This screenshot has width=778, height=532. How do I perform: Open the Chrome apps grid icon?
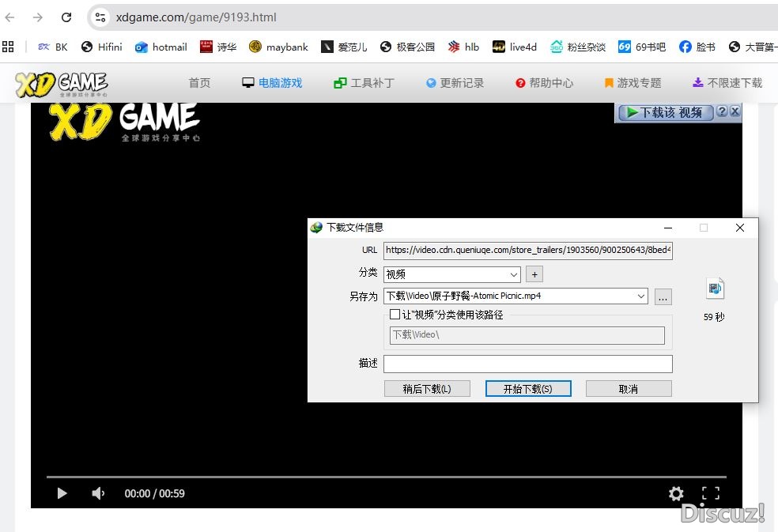[x=9, y=47]
